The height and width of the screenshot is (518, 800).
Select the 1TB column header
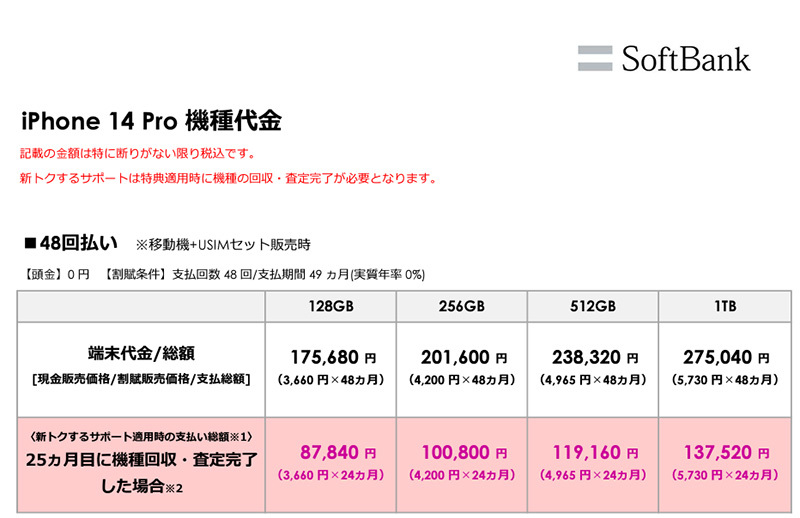[725, 307]
